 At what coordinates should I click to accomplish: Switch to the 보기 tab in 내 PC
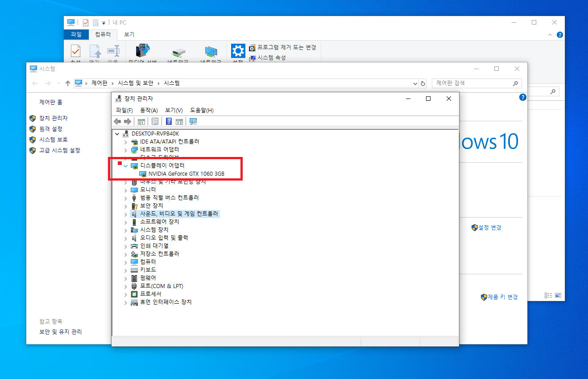[x=129, y=34]
